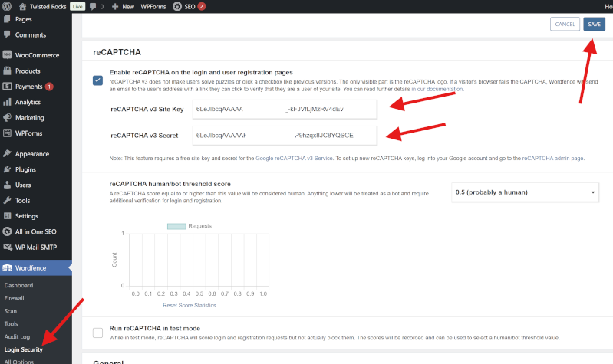The image size is (613, 364).
Task: Click the WPForms sidebar icon
Action: (7, 133)
